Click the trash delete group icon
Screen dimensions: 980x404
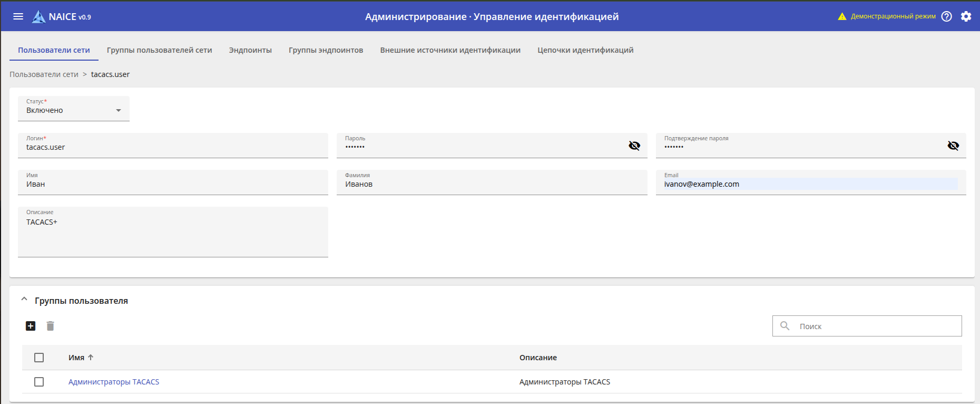pyautogui.click(x=50, y=326)
